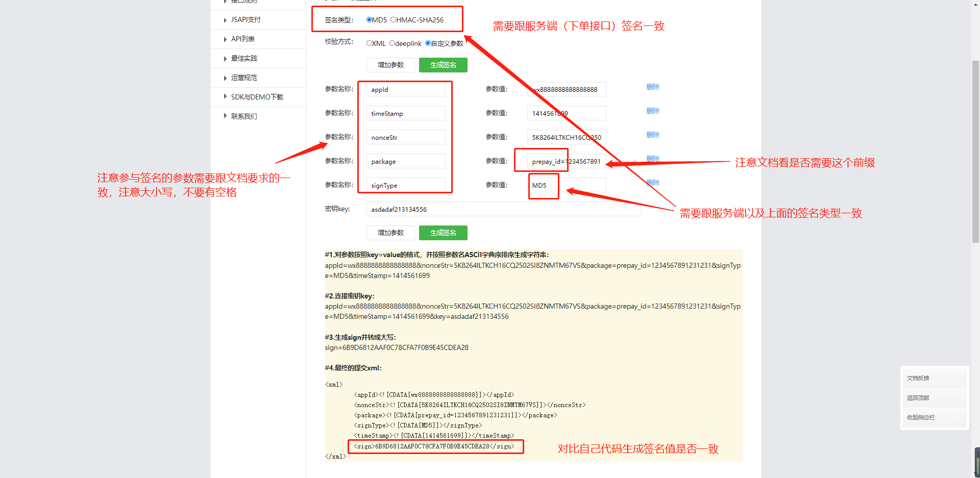Screen dimensions: 980x478
Task: Click the 密钥key field asdadaf213134556
Action: click(x=504, y=209)
